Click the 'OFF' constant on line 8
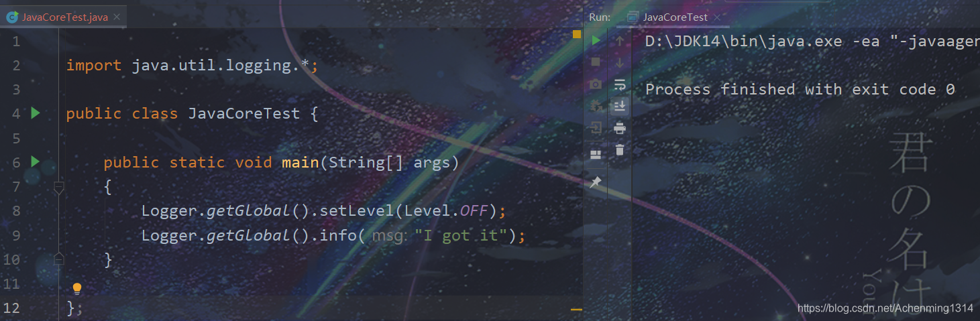Image resolution: width=980 pixels, height=321 pixels. pyautogui.click(x=474, y=210)
